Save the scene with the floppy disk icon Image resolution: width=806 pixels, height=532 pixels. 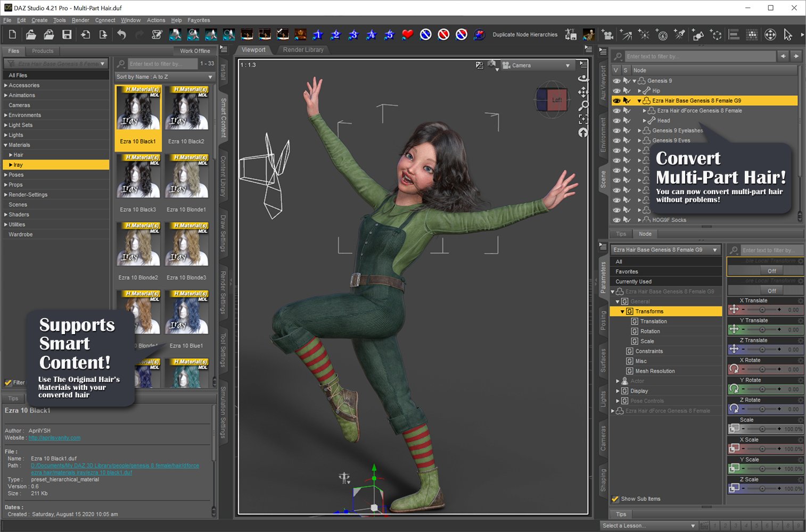click(67, 35)
